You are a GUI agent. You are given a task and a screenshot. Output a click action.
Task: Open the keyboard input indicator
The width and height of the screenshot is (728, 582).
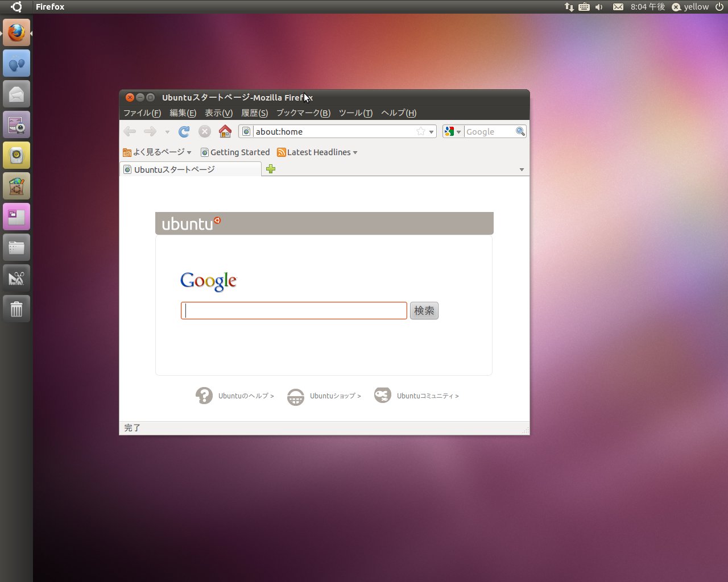584,7
